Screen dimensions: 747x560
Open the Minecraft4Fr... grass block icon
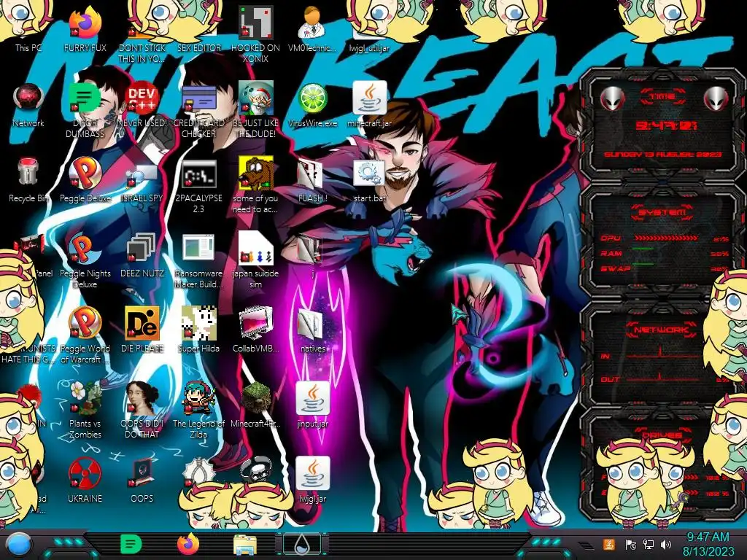255,405
